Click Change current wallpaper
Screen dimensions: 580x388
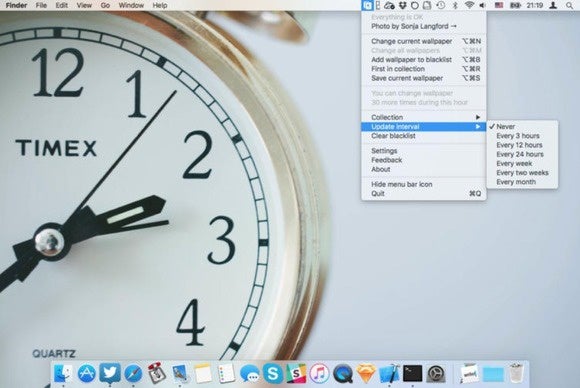tap(424, 41)
